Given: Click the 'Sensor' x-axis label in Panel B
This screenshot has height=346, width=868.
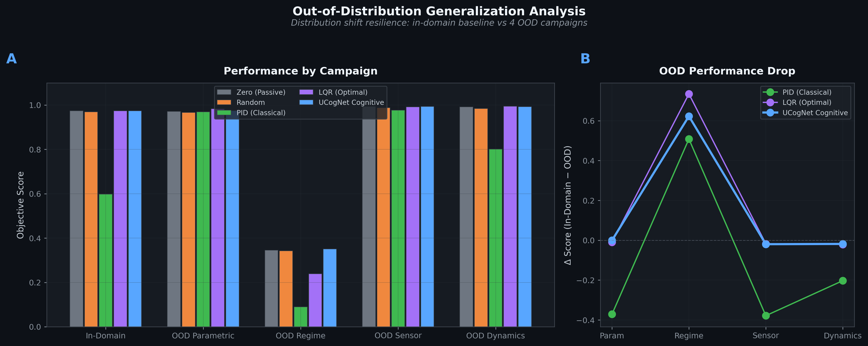Looking at the screenshot, I should (766, 336).
